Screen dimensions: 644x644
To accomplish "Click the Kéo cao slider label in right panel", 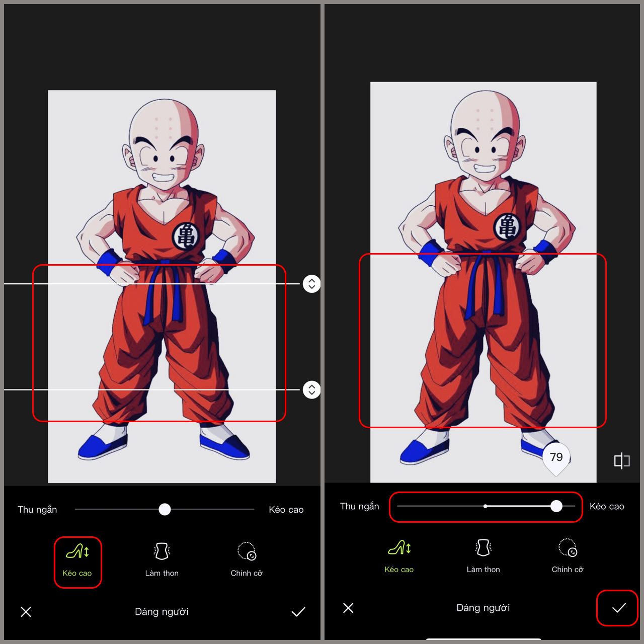I will (x=607, y=506).
